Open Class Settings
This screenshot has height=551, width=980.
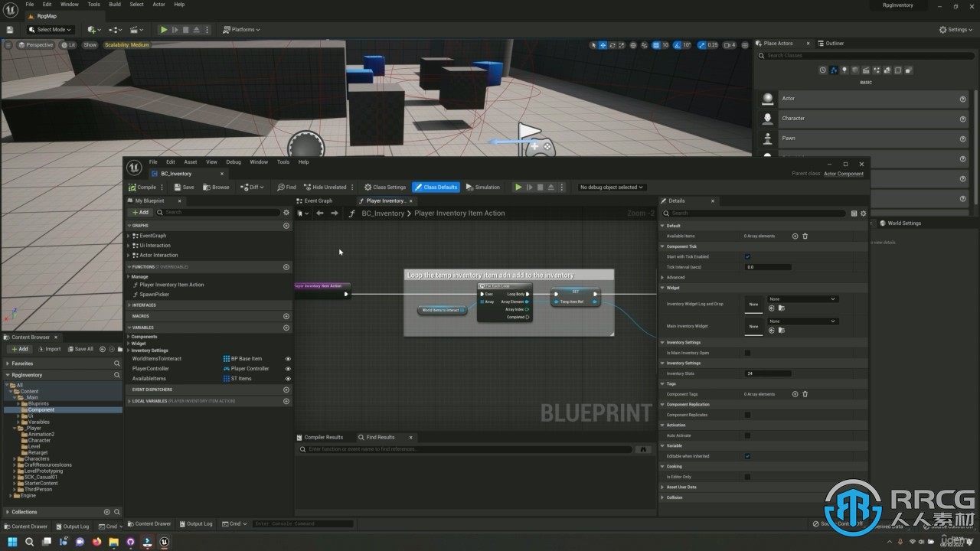(x=385, y=187)
